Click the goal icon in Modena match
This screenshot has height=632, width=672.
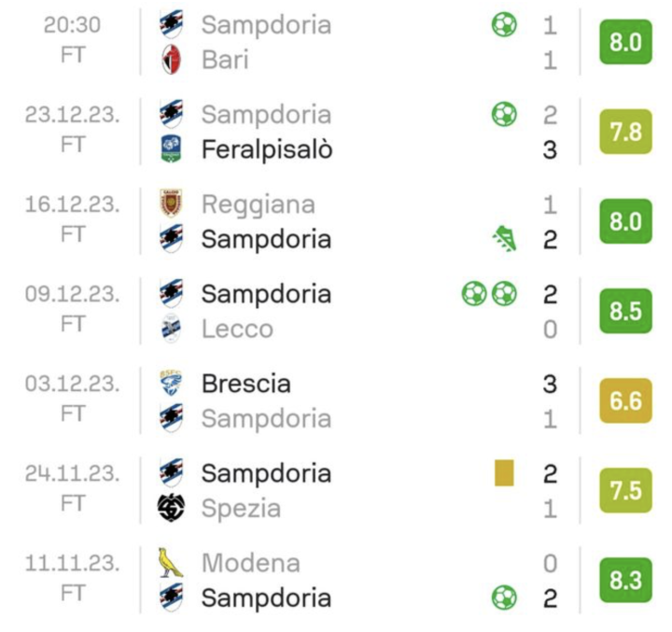(504, 597)
